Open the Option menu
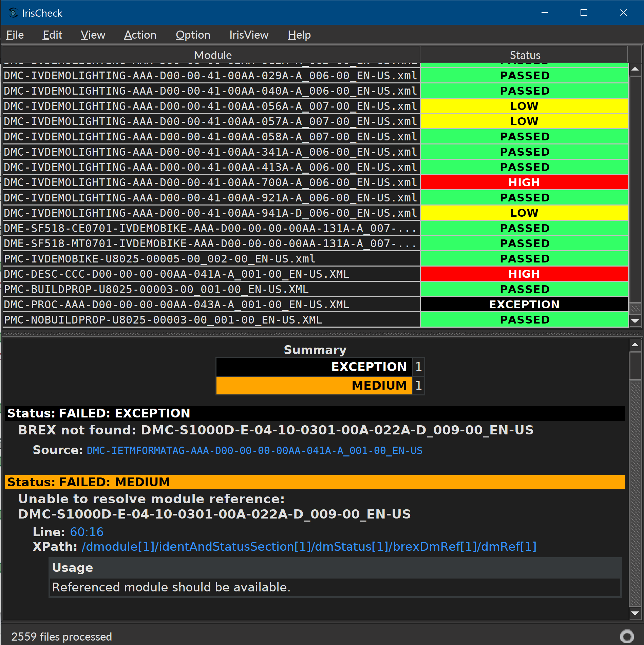Viewport: 644px width, 645px height. pos(193,35)
